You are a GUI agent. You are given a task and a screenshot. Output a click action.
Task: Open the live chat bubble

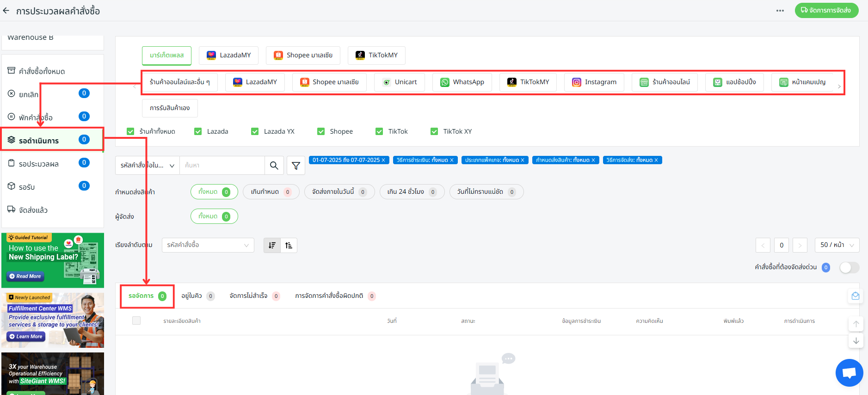849,372
